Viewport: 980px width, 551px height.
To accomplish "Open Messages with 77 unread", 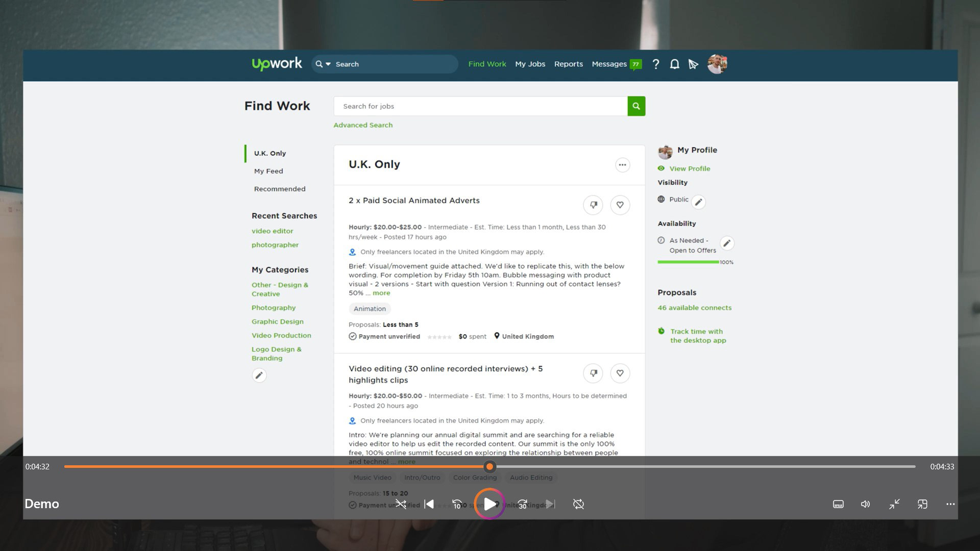I will click(616, 64).
